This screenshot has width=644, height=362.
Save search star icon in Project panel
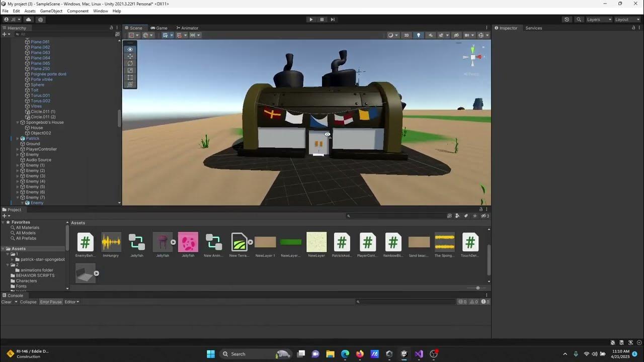click(475, 216)
